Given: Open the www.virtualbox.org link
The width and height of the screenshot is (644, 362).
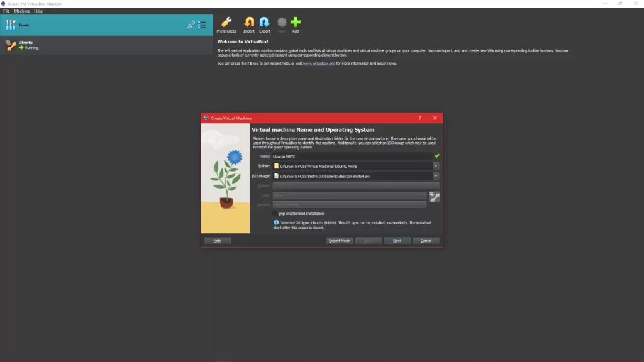Looking at the screenshot, I should [x=319, y=63].
